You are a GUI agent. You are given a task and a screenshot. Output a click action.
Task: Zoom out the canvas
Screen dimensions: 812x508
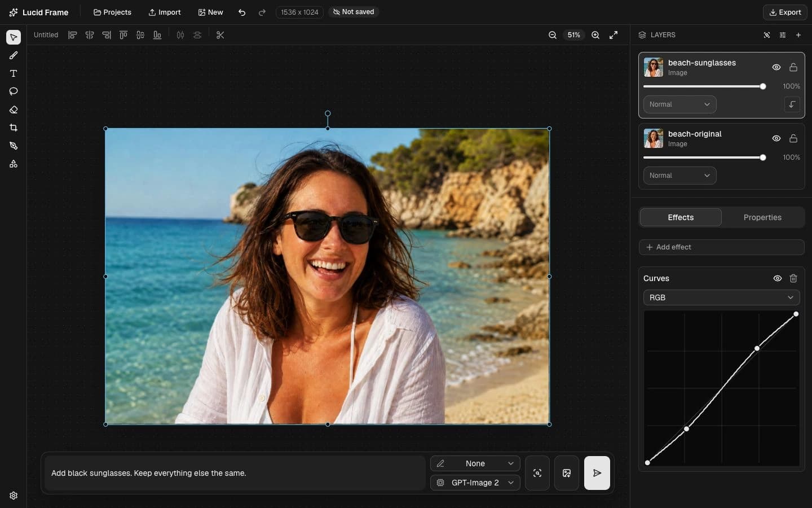[x=553, y=35]
